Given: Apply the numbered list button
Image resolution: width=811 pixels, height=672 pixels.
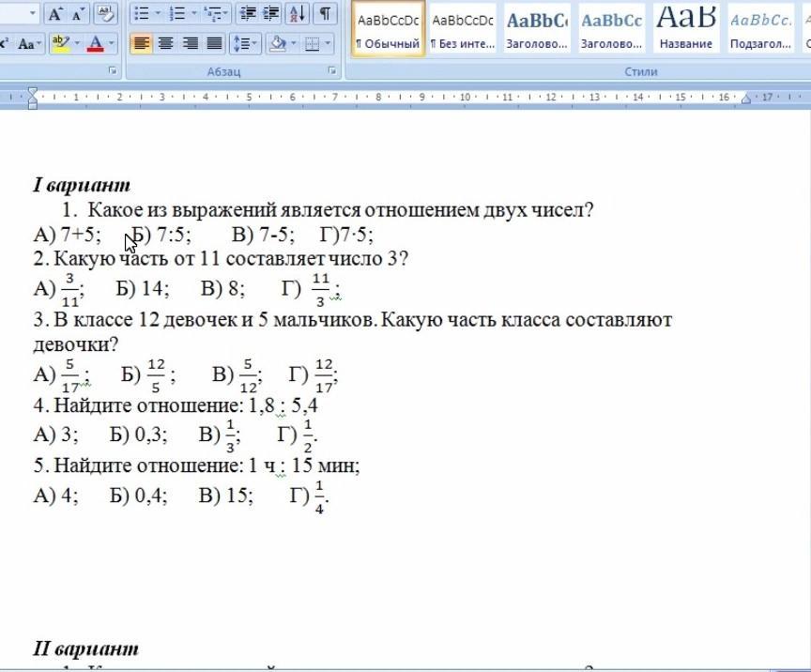Looking at the screenshot, I should click(175, 14).
